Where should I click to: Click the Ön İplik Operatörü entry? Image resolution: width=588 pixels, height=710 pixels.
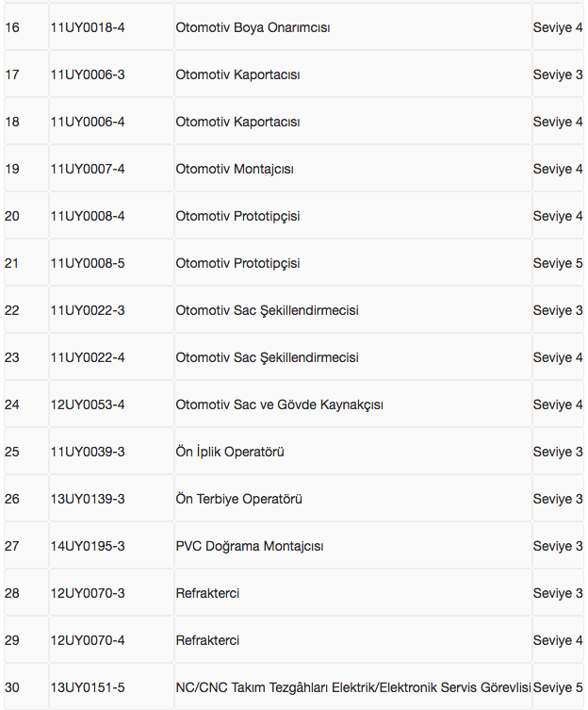pyautogui.click(x=230, y=452)
